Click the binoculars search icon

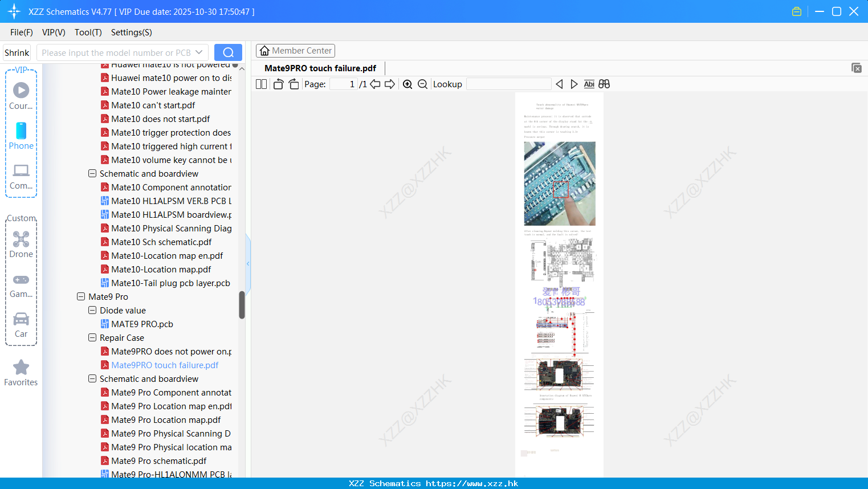604,84
